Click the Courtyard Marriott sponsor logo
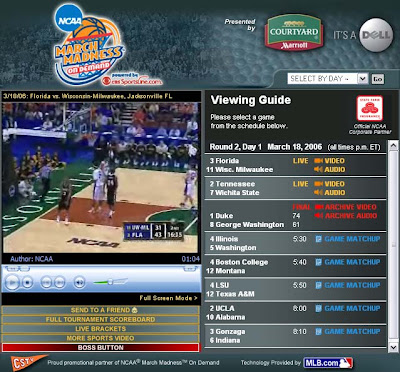 click(294, 32)
